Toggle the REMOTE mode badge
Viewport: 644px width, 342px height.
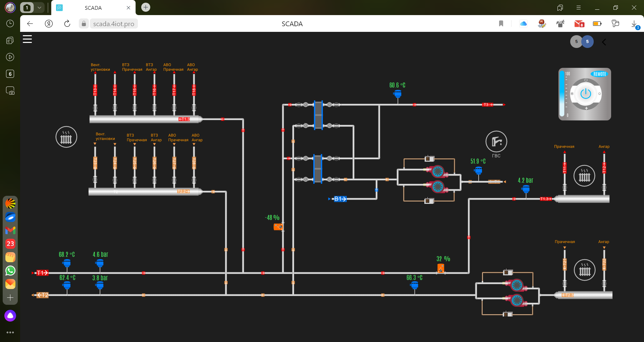click(599, 74)
